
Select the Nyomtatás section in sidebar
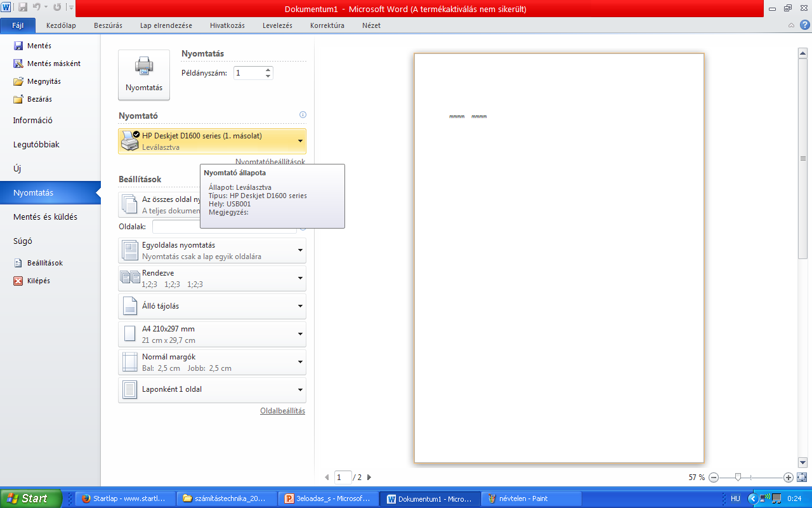pos(50,192)
